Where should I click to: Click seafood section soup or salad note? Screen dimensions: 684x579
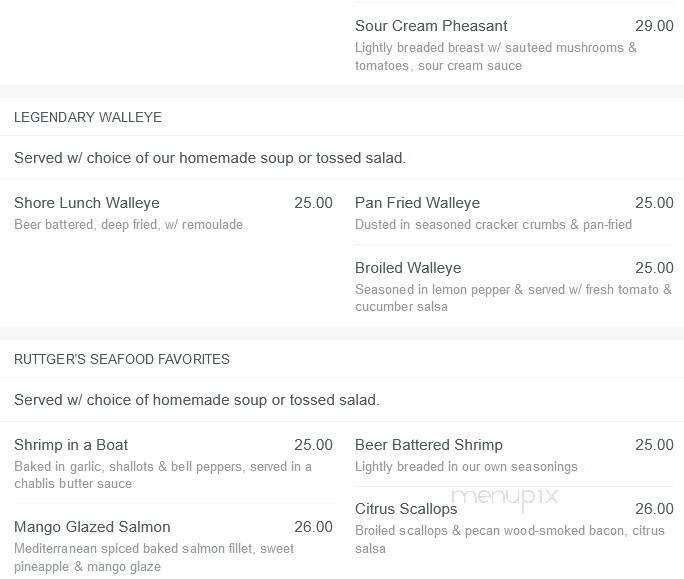point(197,400)
